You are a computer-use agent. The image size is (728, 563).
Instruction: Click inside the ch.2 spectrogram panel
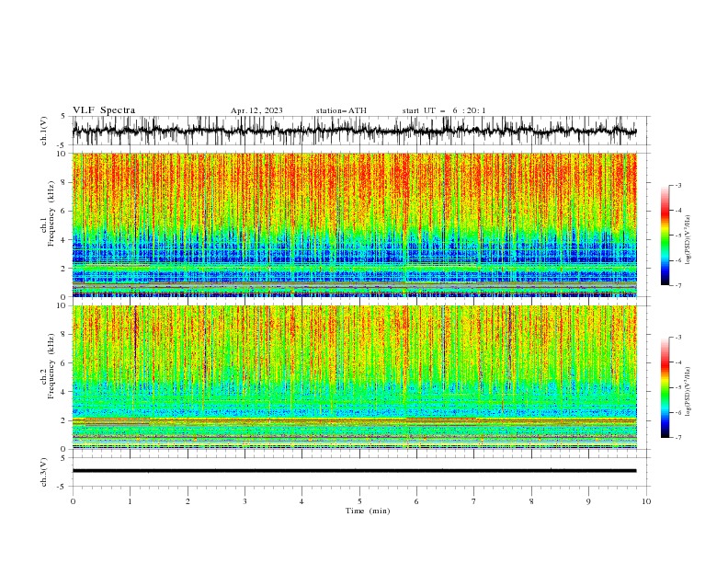click(x=354, y=377)
